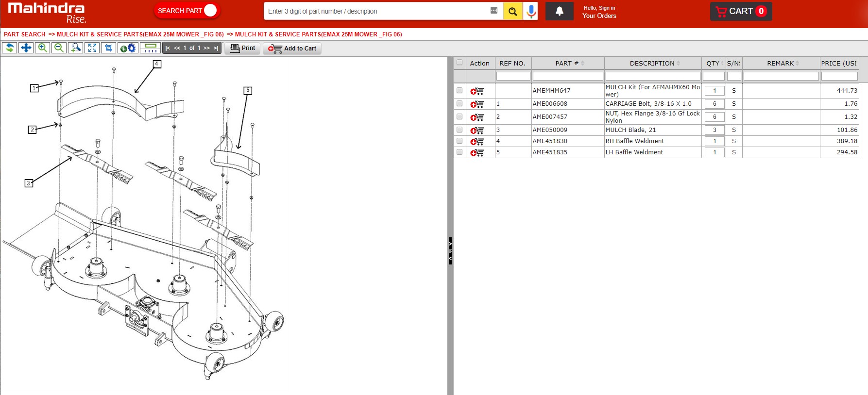Add AME006608 Carriage Bolt to cart icon
The height and width of the screenshot is (395, 868).
477,104
